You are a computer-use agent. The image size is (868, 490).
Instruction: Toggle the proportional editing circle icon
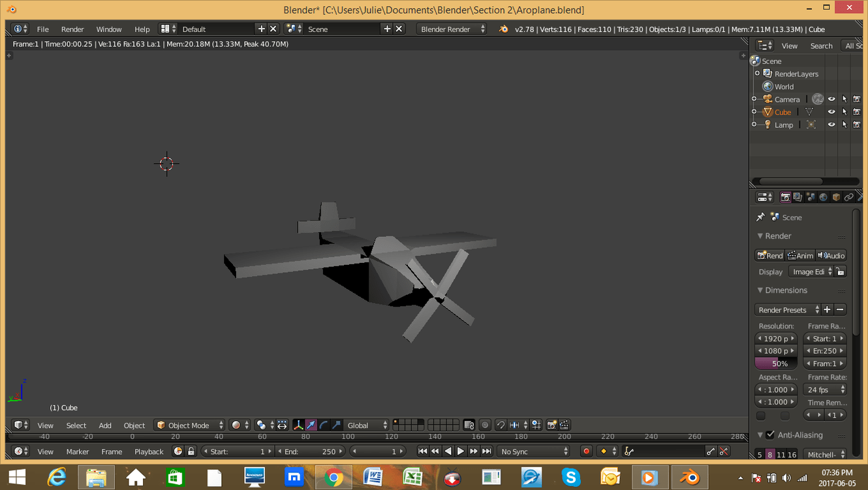pos(485,425)
